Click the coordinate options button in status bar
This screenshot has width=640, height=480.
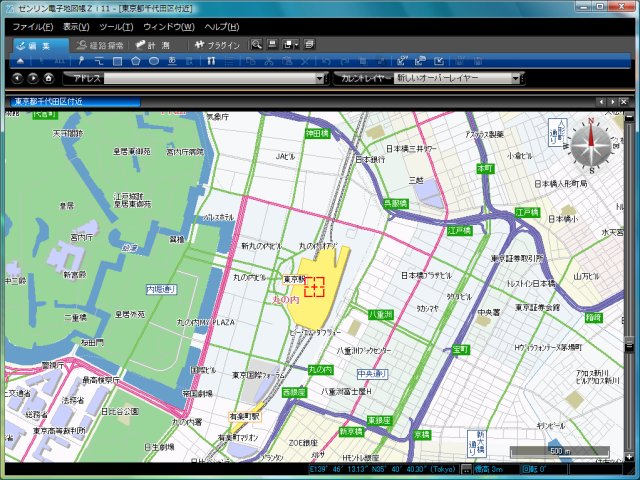pos(466,470)
